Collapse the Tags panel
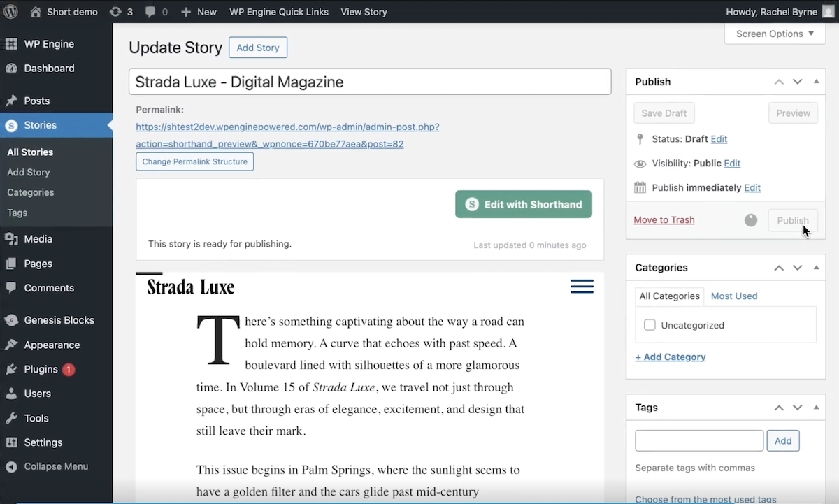 (816, 407)
